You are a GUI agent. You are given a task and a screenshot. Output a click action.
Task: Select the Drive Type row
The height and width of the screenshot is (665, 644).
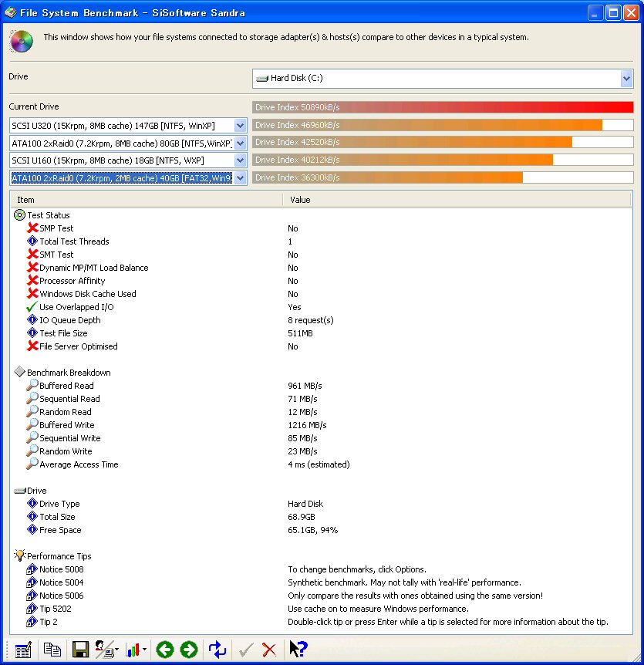click(321, 504)
